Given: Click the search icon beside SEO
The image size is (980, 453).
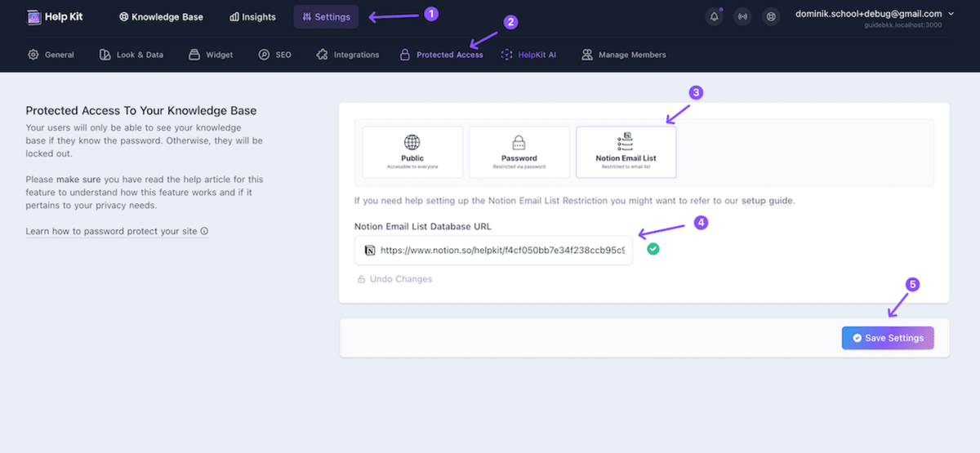Looking at the screenshot, I should point(264,55).
